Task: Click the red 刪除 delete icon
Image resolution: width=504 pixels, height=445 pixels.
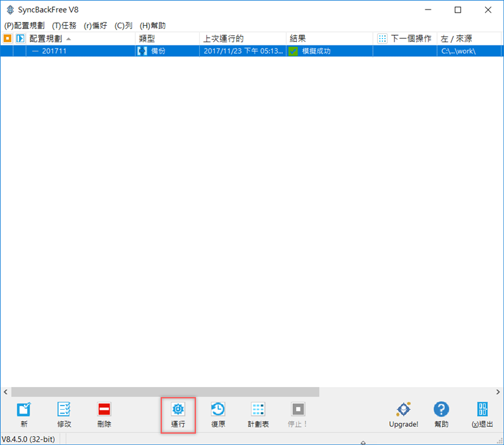Action: click(104, 409)
